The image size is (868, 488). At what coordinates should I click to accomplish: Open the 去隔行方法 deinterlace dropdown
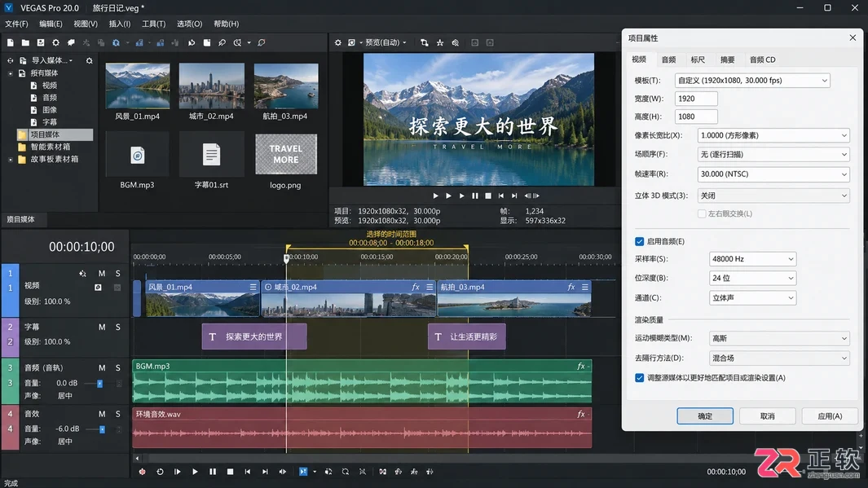point(779,358)
